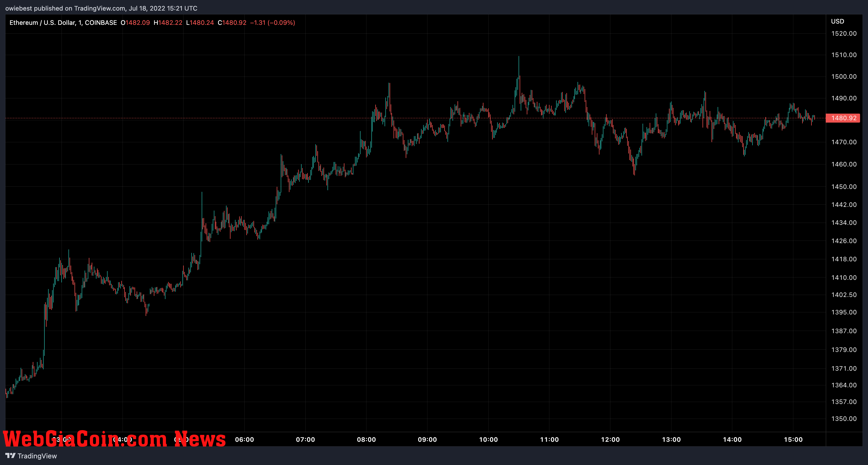Click the 1434.00 price axis label
The height and width of the screenshot is (465, 868).
point(844,222)
